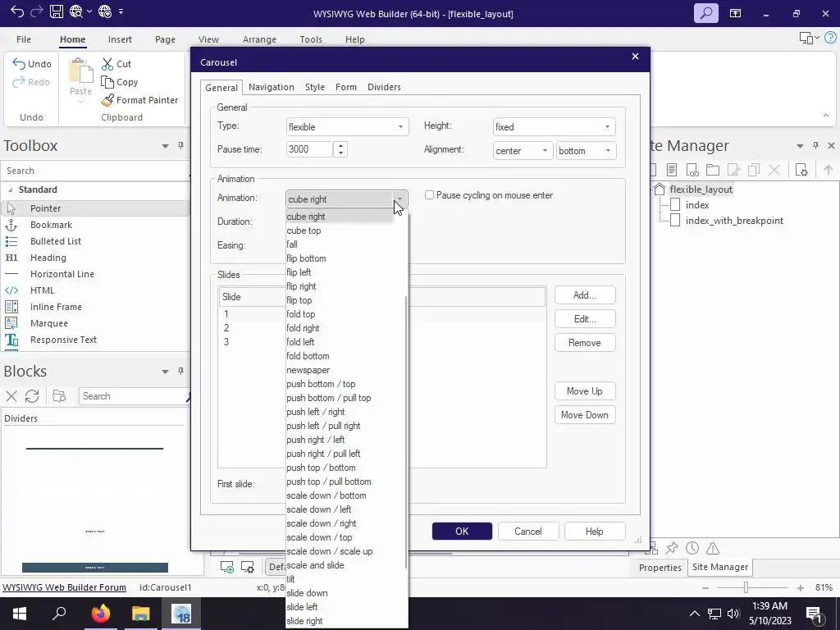Open File Explorer from the taskbar

pyautogui.click(x=141, y=614)
